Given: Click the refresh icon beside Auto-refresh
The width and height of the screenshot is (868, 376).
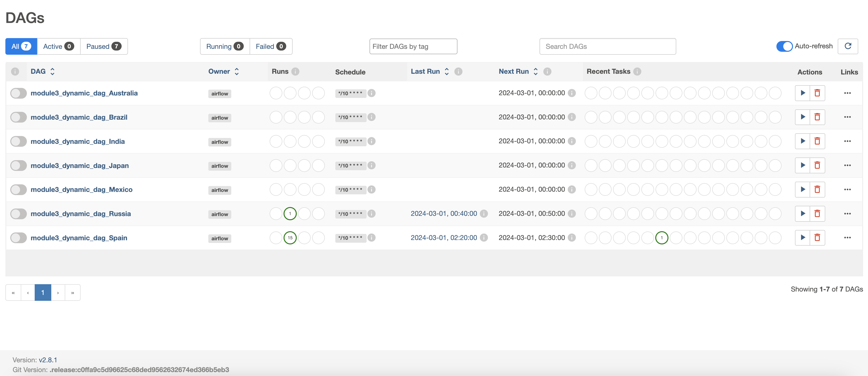Looking at the screenshot, I should tap(848, 46).
